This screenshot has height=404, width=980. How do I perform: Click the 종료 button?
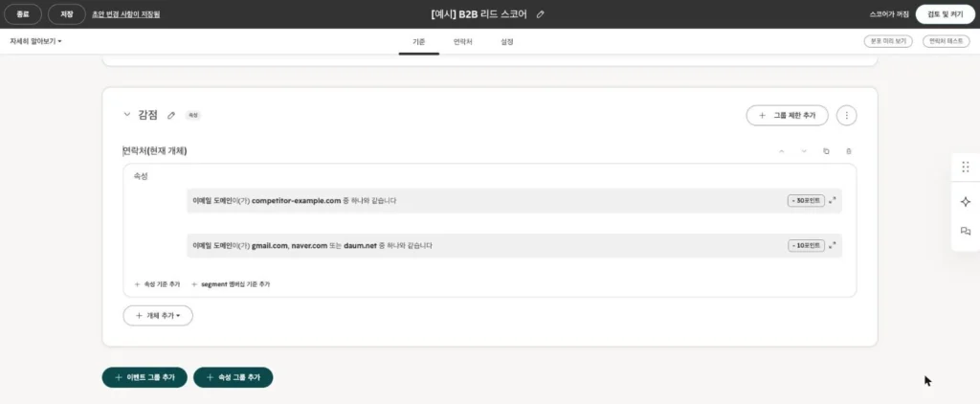coord(23,14)
